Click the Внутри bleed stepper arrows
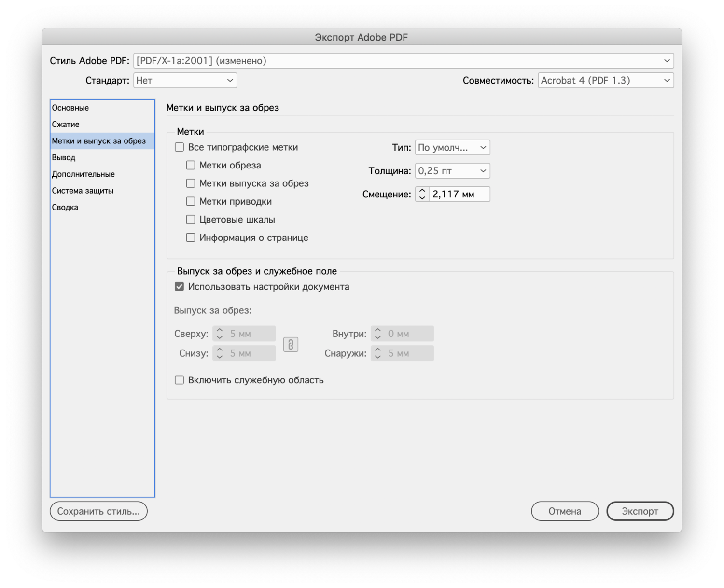The image size is (724, 588). [378, 334]
